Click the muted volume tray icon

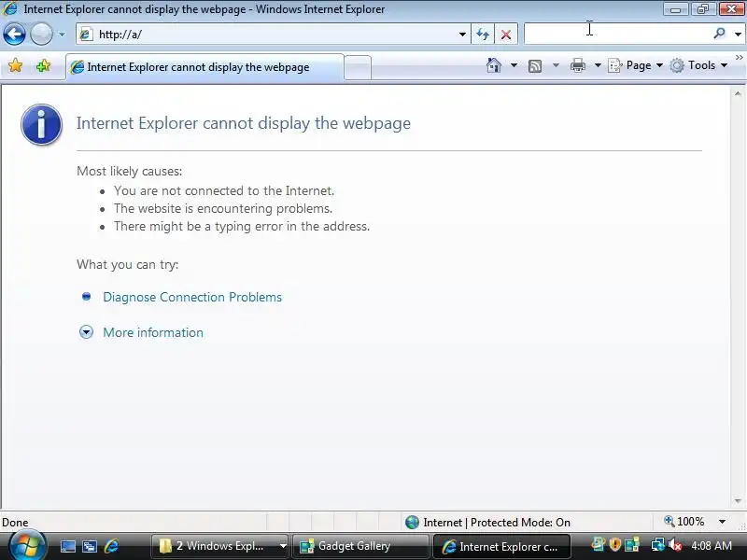675,545
